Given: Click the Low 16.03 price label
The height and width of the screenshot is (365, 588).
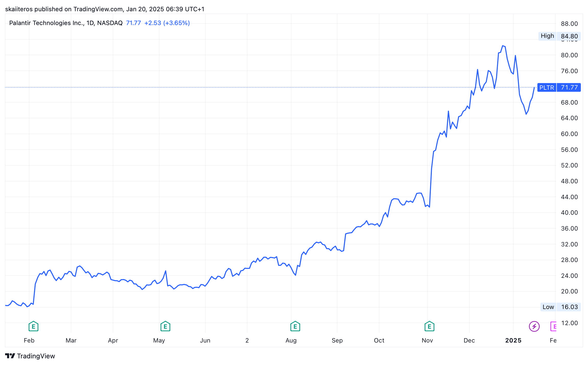Looking at the screenshot, I should pyautogui.click(x=560, y=307).
